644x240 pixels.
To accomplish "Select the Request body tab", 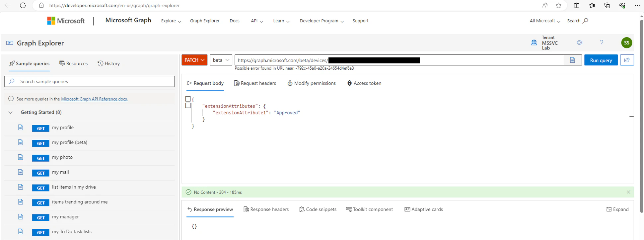I will point(205,83).
